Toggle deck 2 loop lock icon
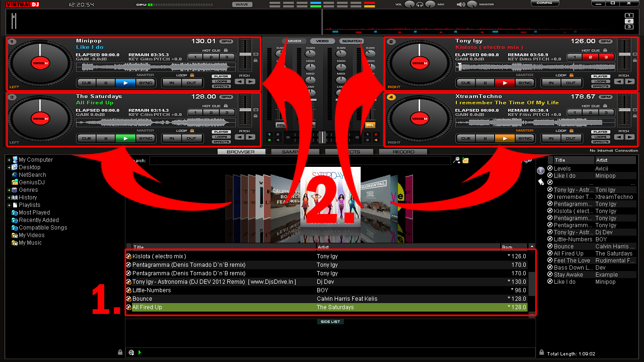 (x=571, y=75)
